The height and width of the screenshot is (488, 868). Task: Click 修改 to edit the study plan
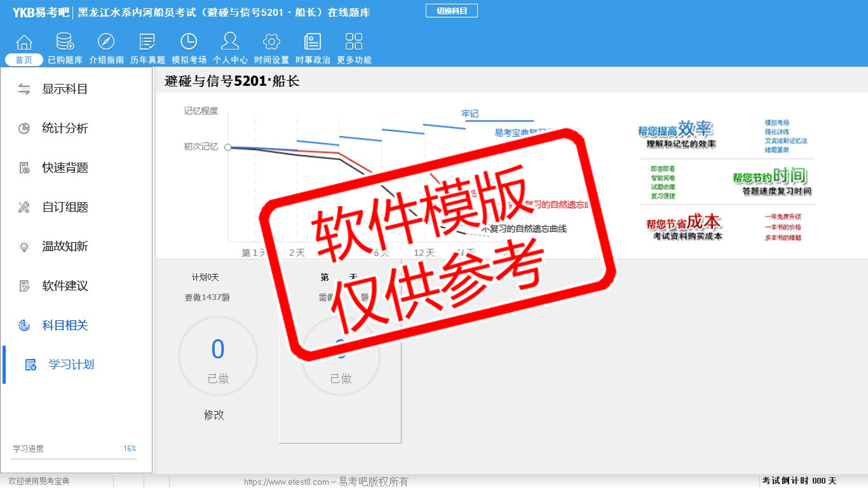pos(214,415)
